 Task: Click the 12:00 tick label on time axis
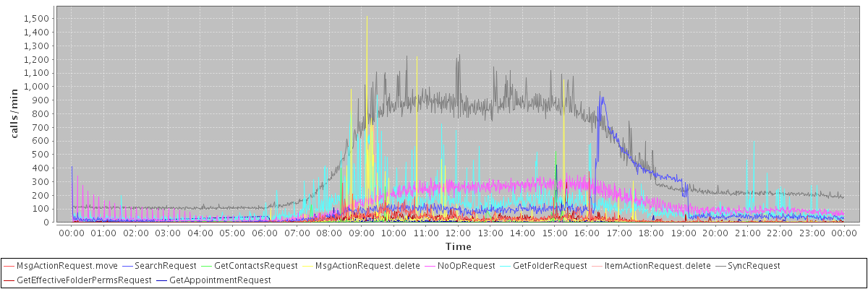[x=458, y=233]
